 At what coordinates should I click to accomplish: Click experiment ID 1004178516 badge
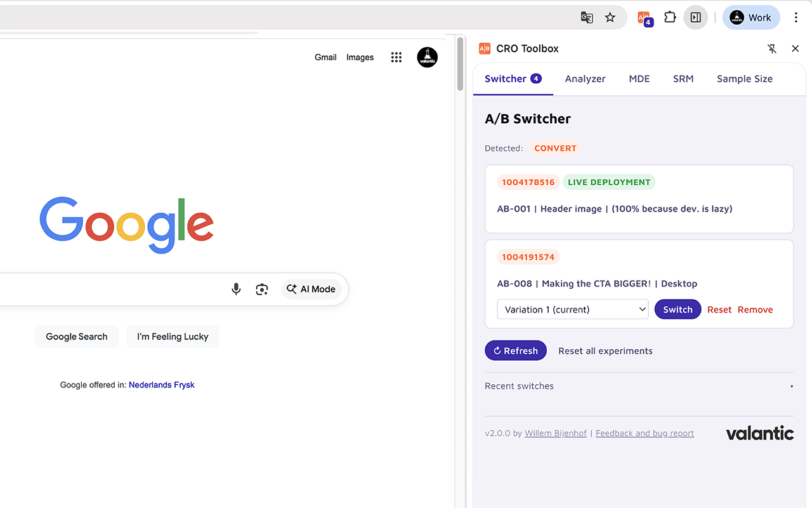(x=528, y=182)
